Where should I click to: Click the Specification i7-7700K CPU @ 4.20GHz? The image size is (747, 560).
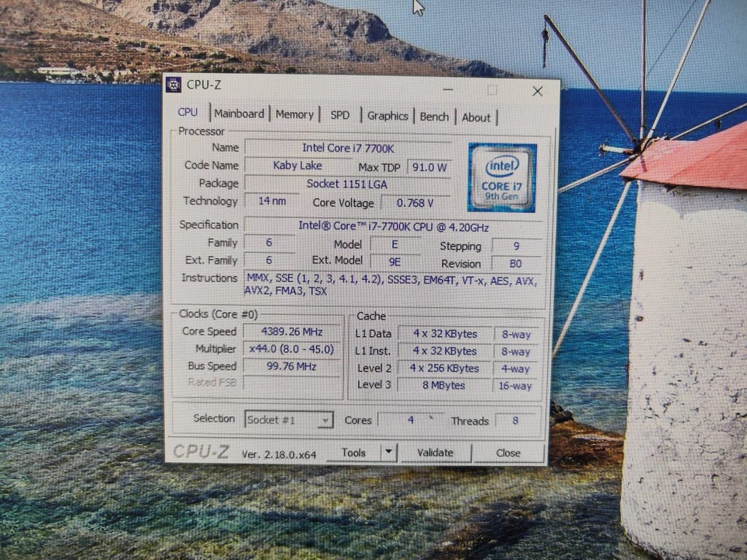coord(394,226)
